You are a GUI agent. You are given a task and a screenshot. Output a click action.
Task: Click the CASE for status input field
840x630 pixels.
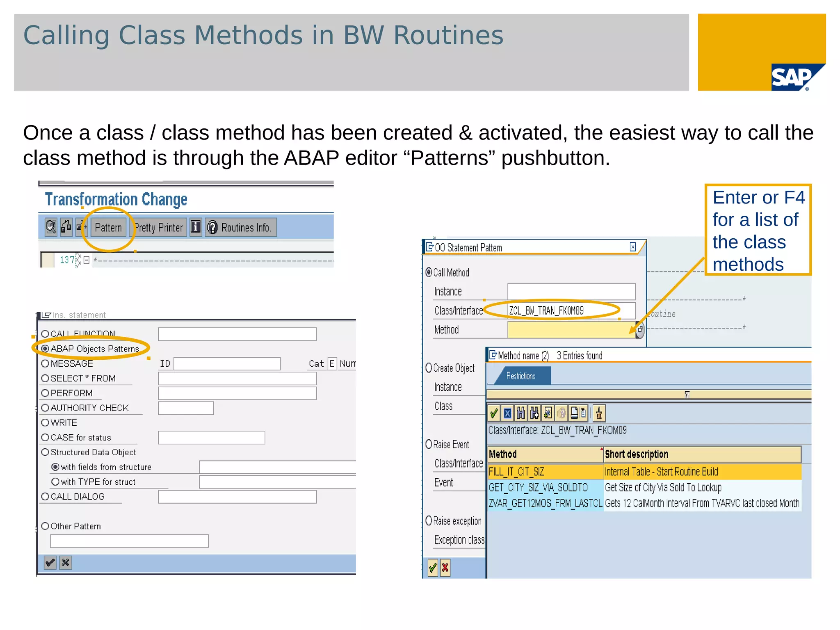click(211, 437)
